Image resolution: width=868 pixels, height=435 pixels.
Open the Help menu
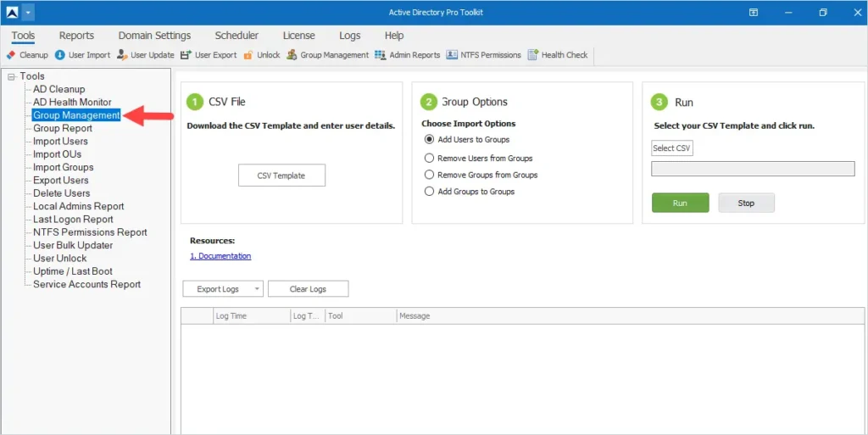pyautogui.click(x=394, y=36)
